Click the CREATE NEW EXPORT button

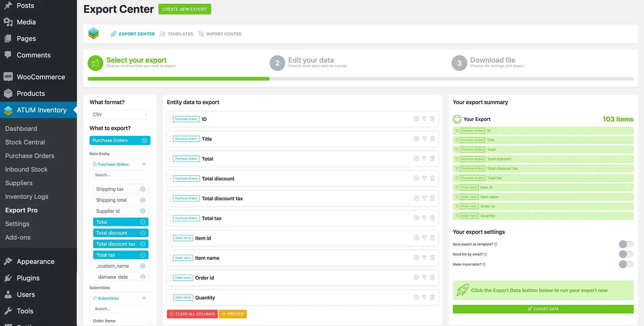pyautogui.click(x=184, y=9)
